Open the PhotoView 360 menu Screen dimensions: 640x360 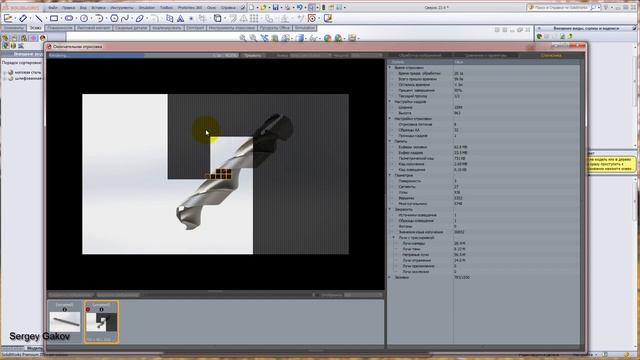coord(189,7)
